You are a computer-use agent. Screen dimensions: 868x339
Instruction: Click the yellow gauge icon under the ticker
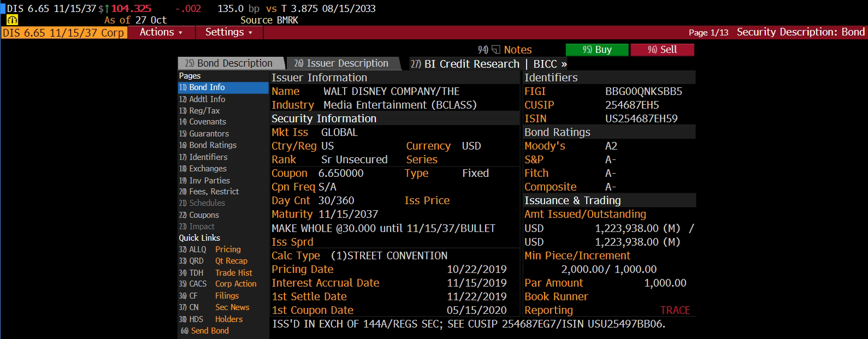tap(12, 20)
